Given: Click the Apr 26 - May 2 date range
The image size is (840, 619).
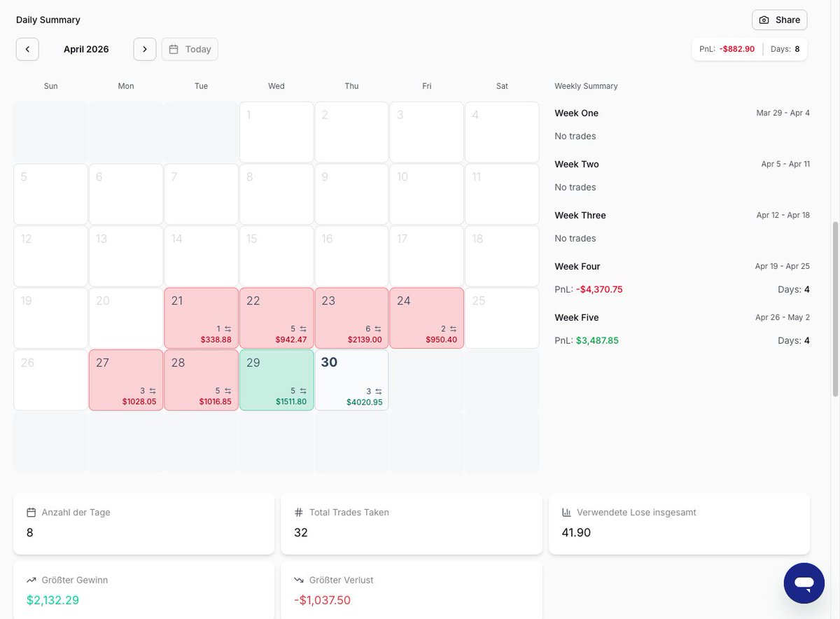Looking at the screenshot, I should point(783,317).
